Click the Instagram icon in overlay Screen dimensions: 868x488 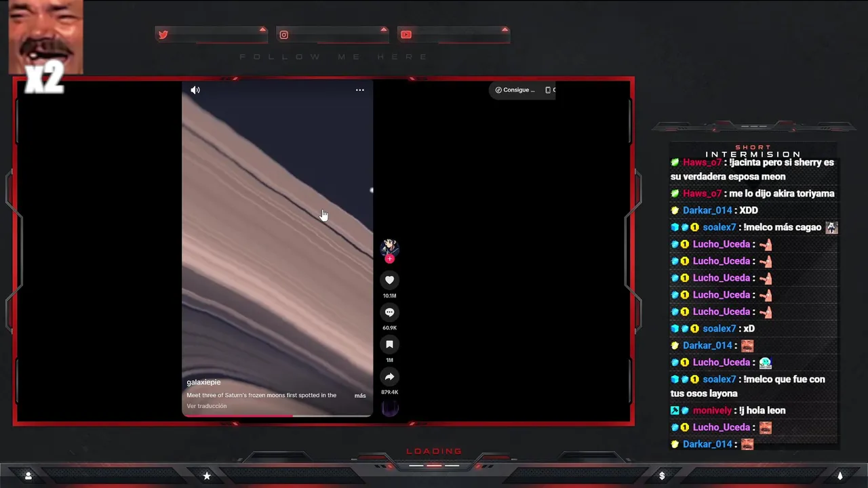click(x=284, y=35)
